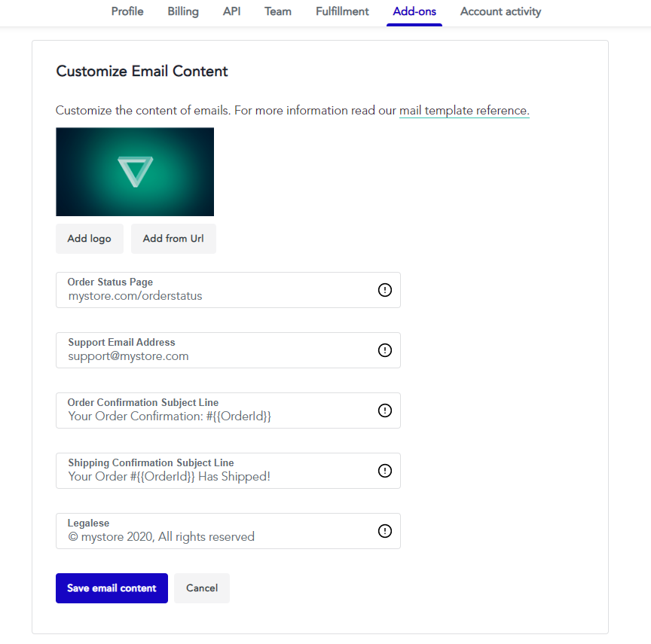This screenshot has width=651, height=644.
Task: Switch to the Profile tab
Action: coord(127,12)
